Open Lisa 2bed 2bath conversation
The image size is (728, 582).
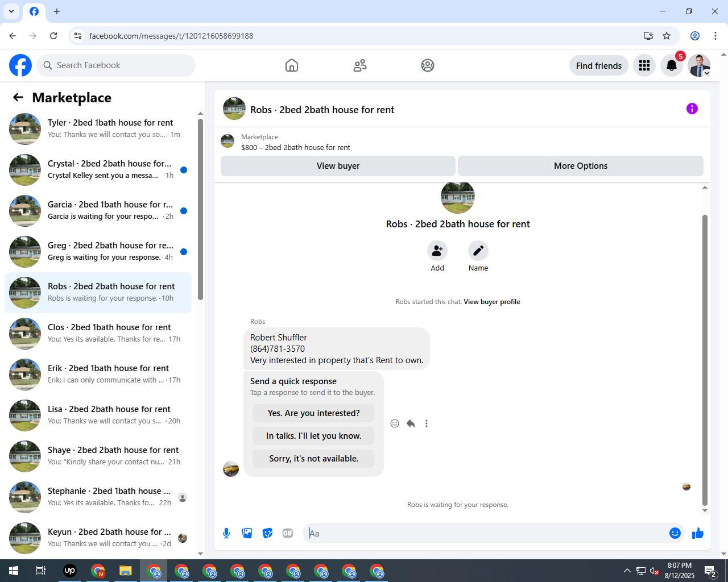click(x=98, y=415)
